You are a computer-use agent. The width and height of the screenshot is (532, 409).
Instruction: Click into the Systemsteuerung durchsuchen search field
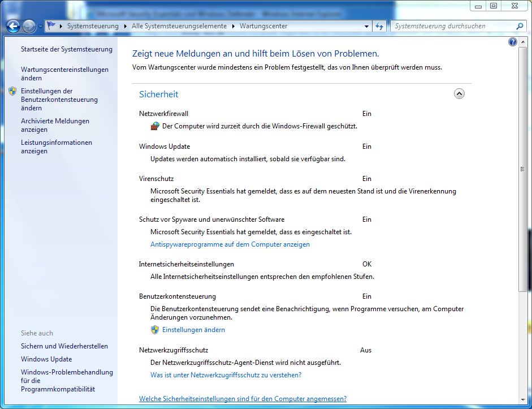tap(452, 26)
